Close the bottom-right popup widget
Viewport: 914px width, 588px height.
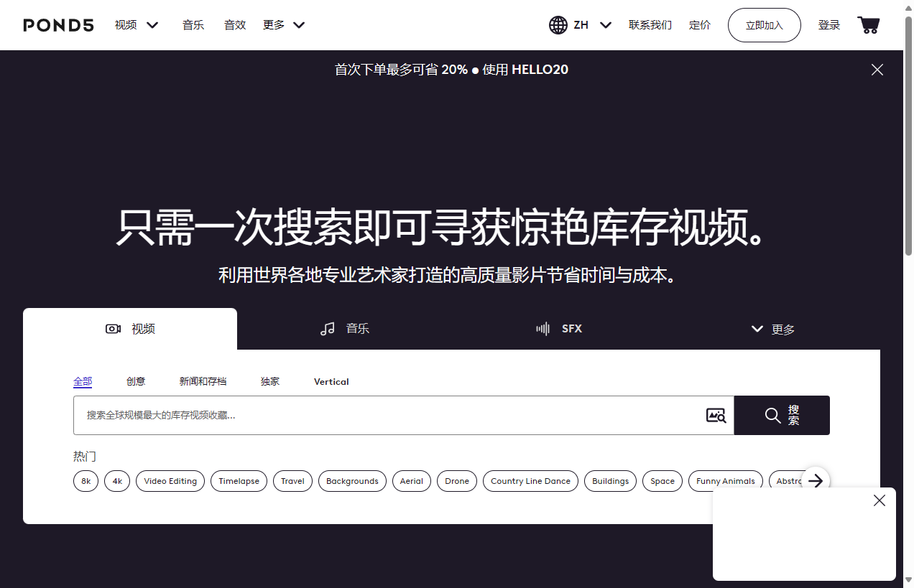[879, 501]
